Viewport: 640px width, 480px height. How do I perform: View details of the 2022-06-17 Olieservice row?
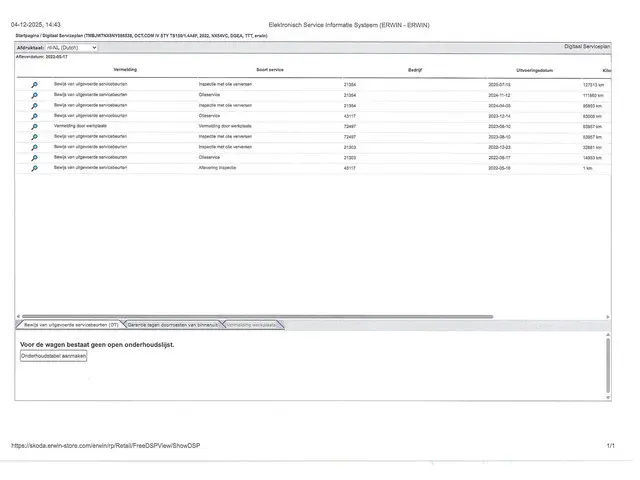[x=34, y=158]
